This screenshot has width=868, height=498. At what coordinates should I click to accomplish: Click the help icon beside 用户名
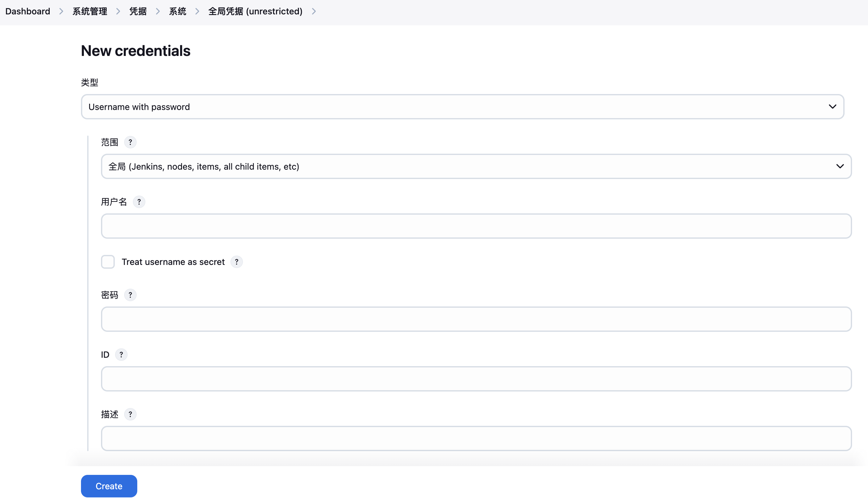pyautogui.click(x=139, y=202)
